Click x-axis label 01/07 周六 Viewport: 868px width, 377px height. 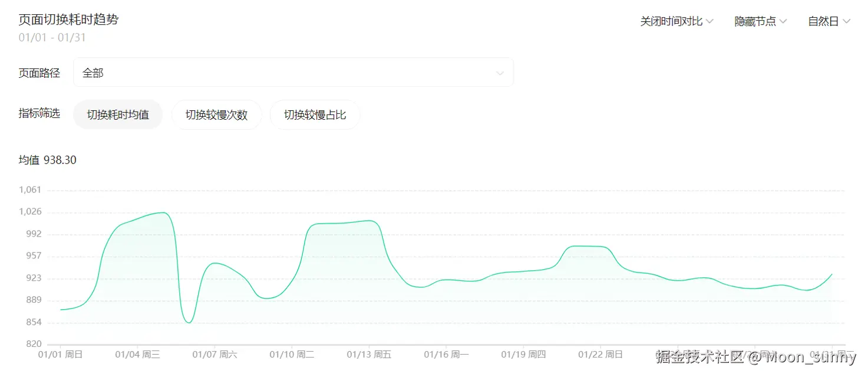[214, 355]
